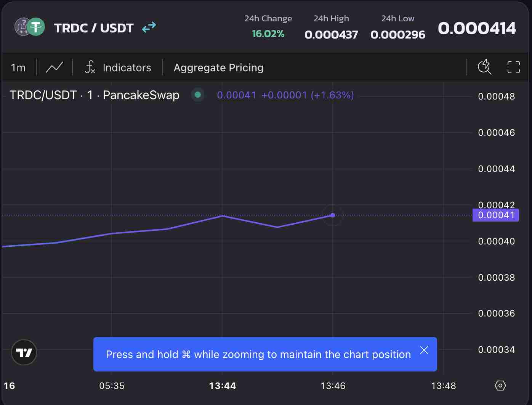Screen dimensions: 532x405
Task: Open the TradingView logo link
Action: (24, 352)
